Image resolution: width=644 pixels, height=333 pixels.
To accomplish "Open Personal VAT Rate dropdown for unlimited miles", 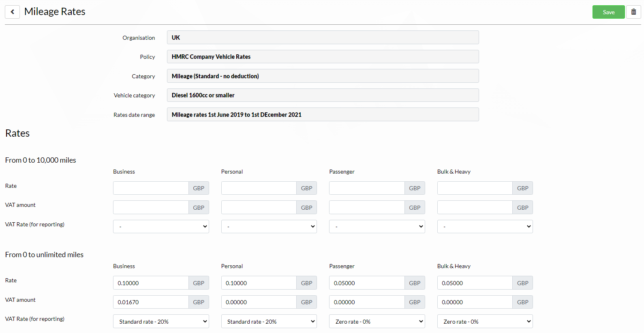I will [269, 321].
